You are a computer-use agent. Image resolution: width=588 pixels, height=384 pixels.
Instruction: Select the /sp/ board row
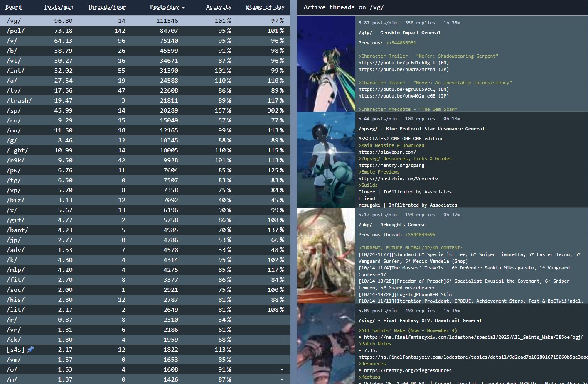click(145, 110)
